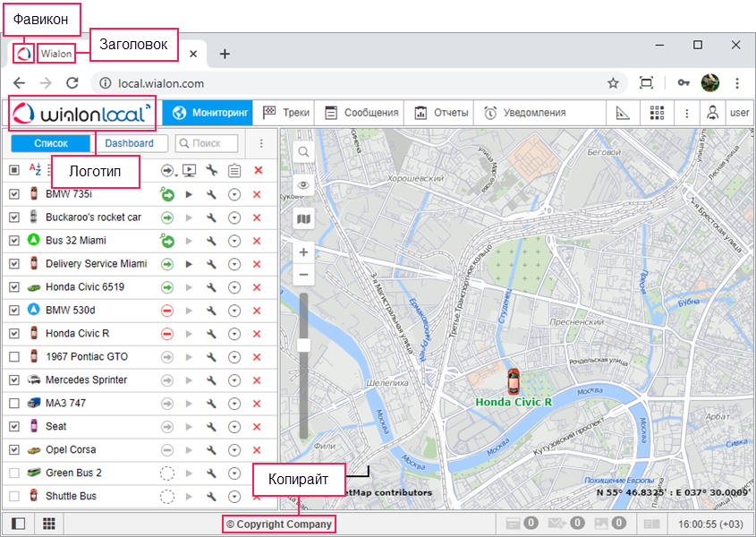Toggle the map visibility eye icon

[x=303, y=185]
